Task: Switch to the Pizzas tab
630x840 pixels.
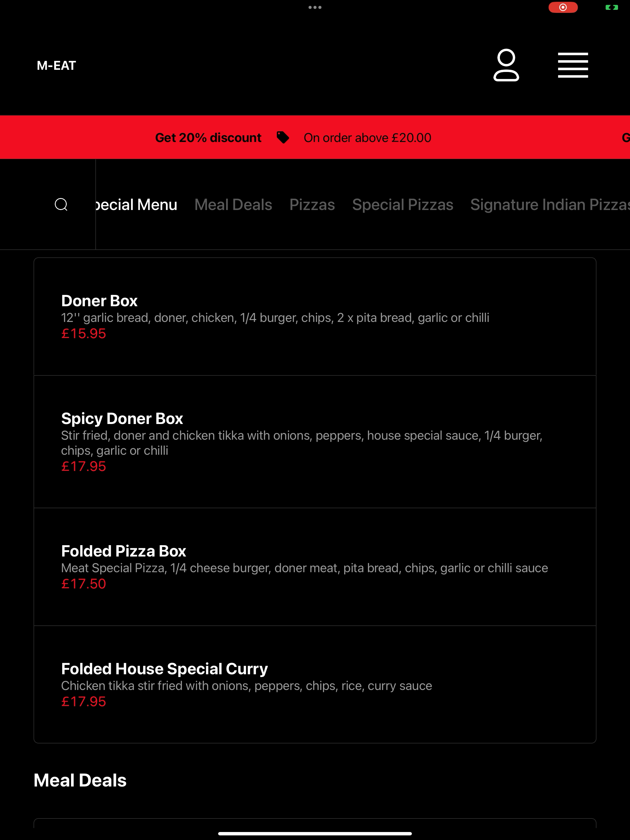Action: [x=312, y=205]
